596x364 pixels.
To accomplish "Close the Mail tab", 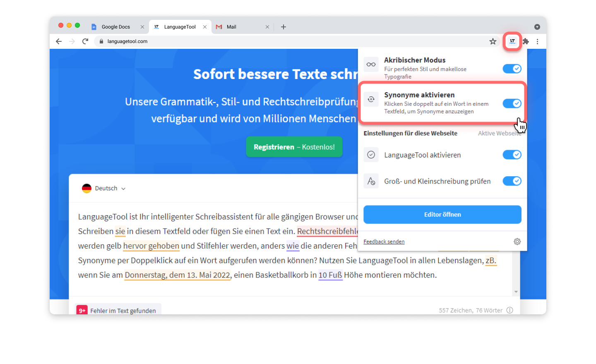I will 267,27.
